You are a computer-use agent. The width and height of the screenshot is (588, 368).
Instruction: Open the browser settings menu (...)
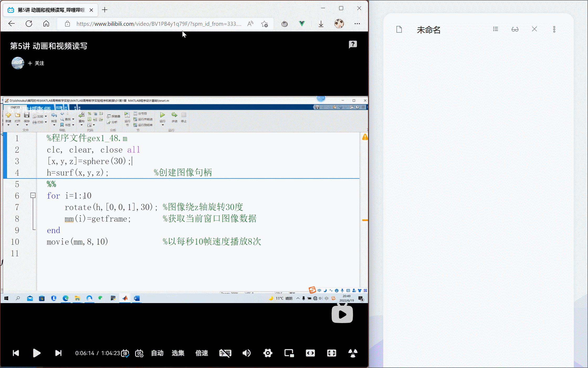point(357,24)
